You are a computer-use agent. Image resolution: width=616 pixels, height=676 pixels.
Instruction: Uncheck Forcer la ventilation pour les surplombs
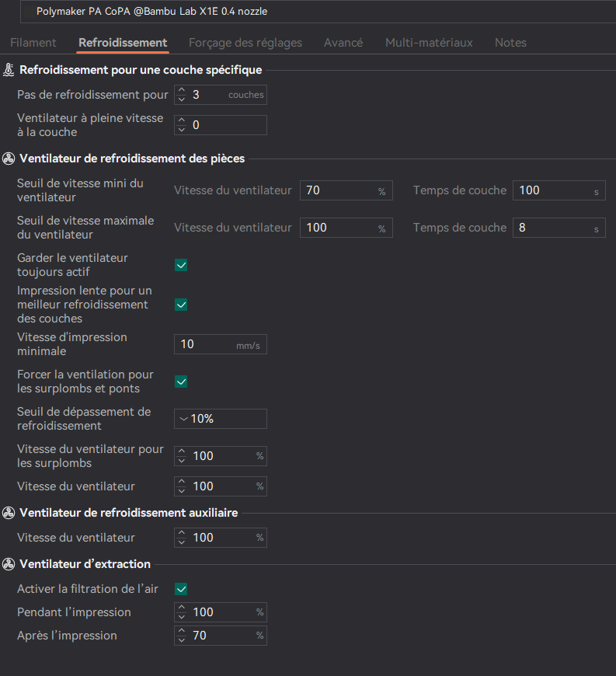click(x=181, y=382)
